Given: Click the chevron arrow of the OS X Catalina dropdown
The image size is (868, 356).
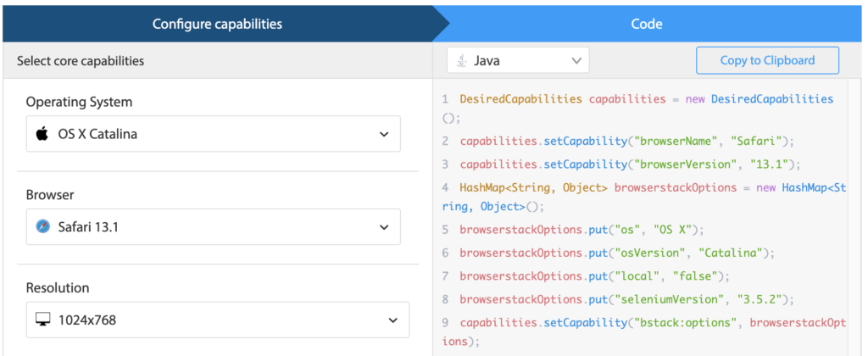Looking at the screenshot, I should pyautogui.click(x=384, y=134).
